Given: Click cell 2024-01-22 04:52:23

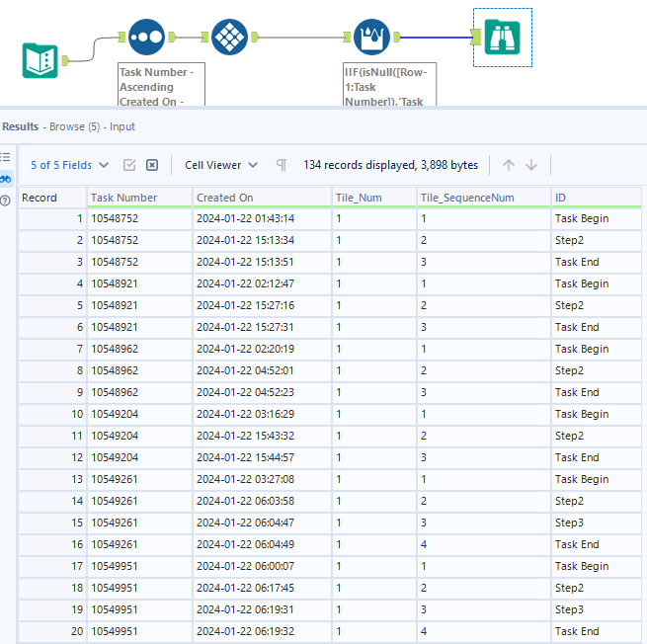Looking at the screenshot, I should 262,392.
